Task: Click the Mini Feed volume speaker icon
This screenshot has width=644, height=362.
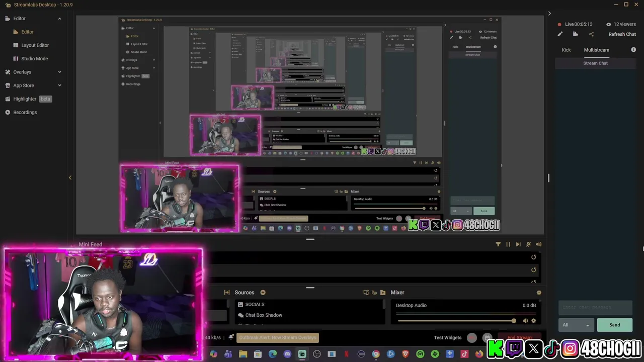Action: (x=538, y=244)
